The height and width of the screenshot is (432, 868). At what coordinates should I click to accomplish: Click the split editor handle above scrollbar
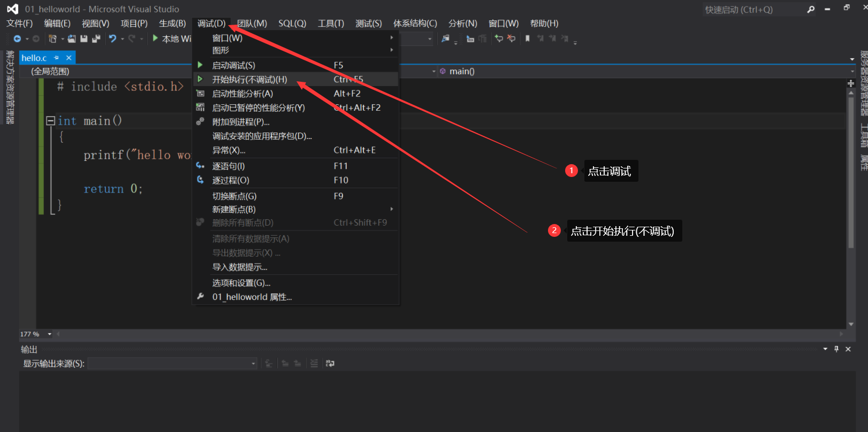[851, 83]
